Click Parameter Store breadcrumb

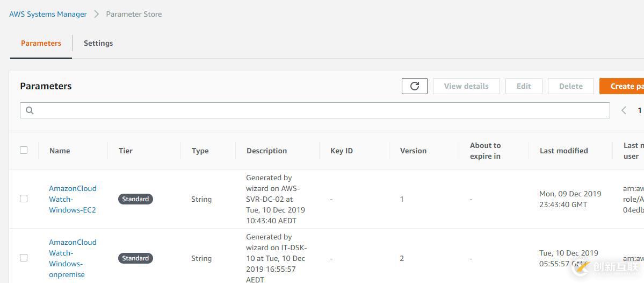click(134, 14)
